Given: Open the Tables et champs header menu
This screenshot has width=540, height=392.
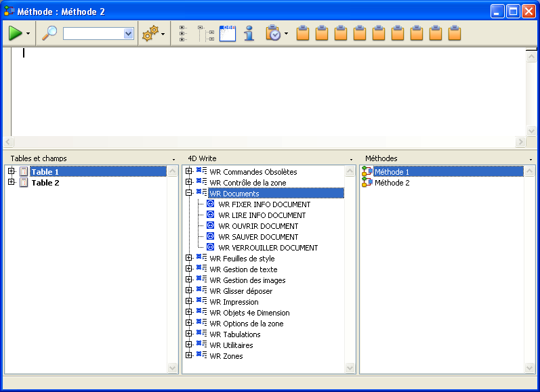Looking at the screenshot, I should point(174,159).
